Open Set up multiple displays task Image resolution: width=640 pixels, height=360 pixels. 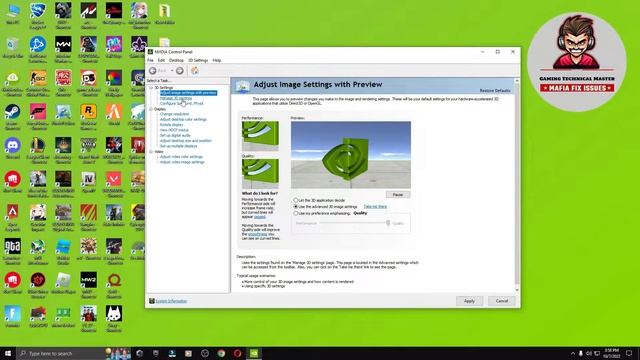pyautogui.click(x=178, y=146)
